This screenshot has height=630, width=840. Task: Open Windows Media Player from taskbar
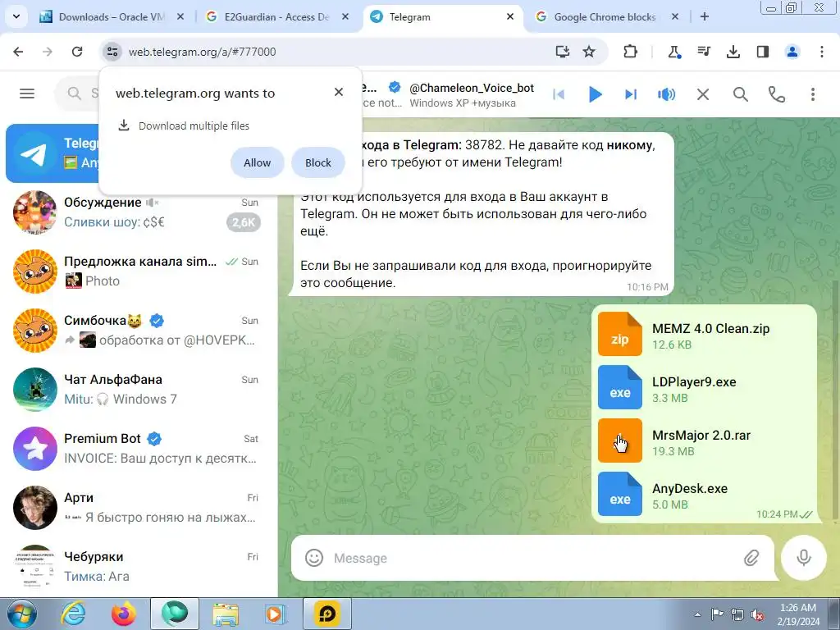(276, 614)
